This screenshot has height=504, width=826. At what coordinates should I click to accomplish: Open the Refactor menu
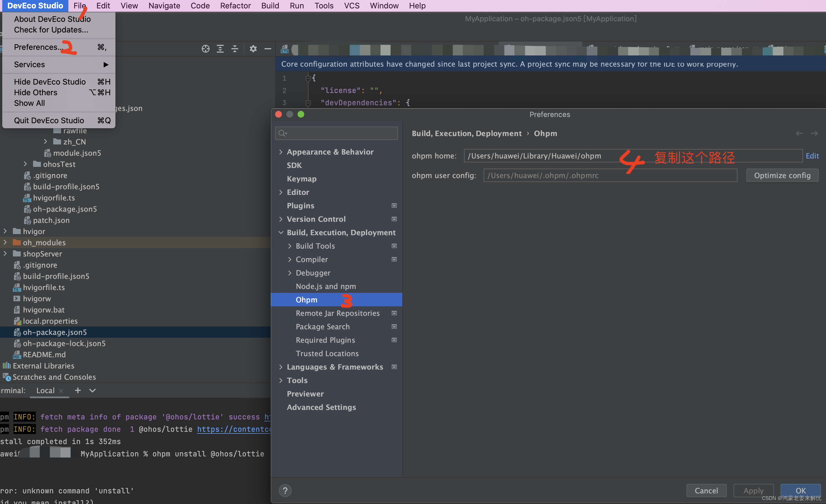(x=235, y=6)
